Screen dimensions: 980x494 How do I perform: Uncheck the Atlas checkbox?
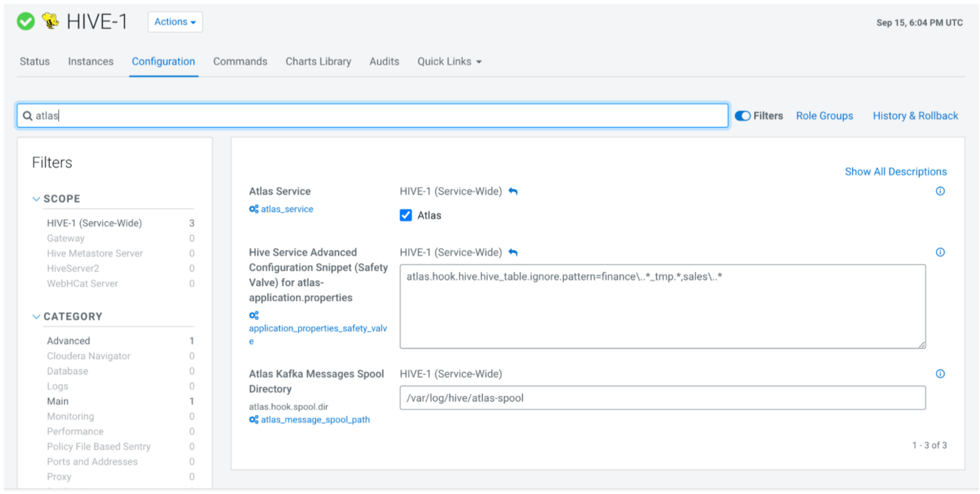click(406, 216)
